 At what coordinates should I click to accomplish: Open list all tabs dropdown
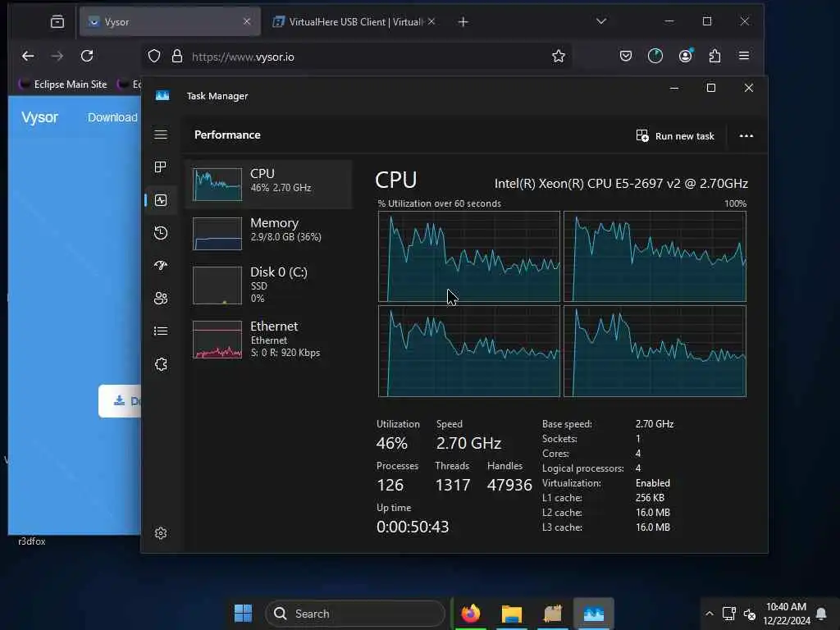(x=601, y=21)
